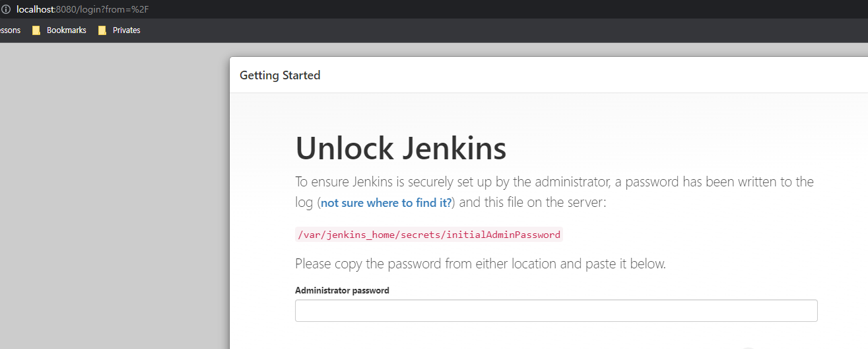Viewport: 868px width, 349px height.
Task: Click the "Unlock Jenkins" heading
Action: pos(401,148)
